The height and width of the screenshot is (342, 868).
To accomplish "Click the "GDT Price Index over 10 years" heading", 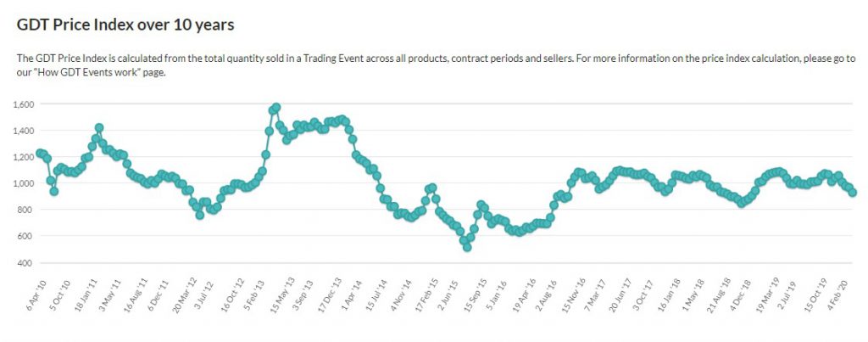I will [125, 25].
